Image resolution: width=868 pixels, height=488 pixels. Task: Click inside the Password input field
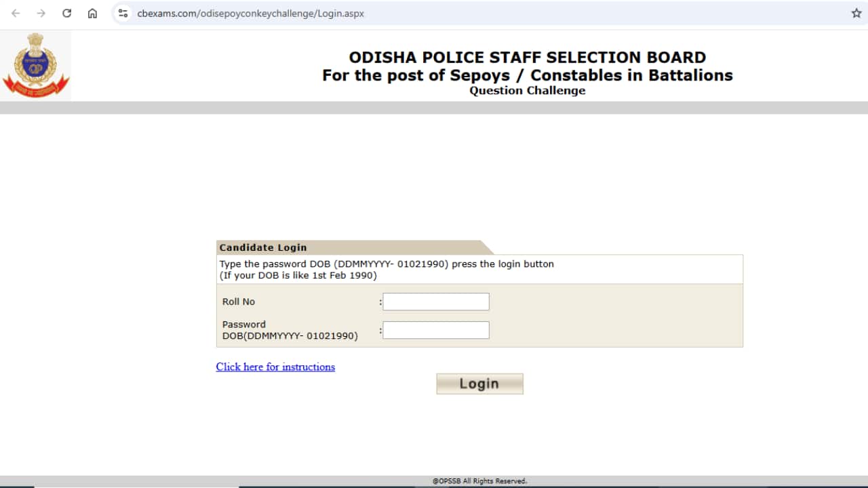pos(435,330)
